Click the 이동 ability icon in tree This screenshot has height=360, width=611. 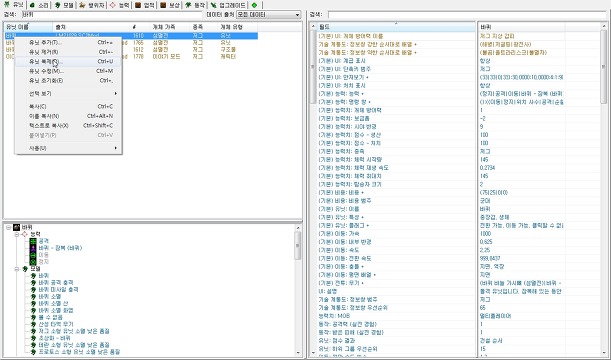click(x=33, y=255)
